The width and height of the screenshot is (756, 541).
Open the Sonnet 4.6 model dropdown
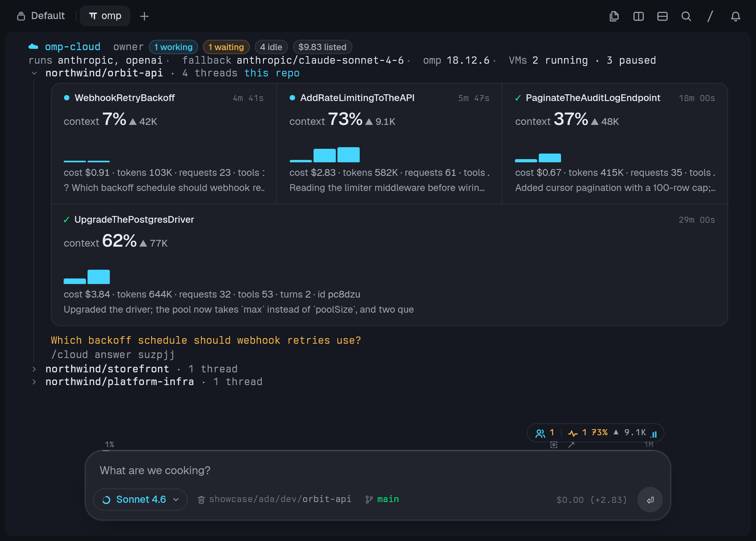tap(140, 500)
